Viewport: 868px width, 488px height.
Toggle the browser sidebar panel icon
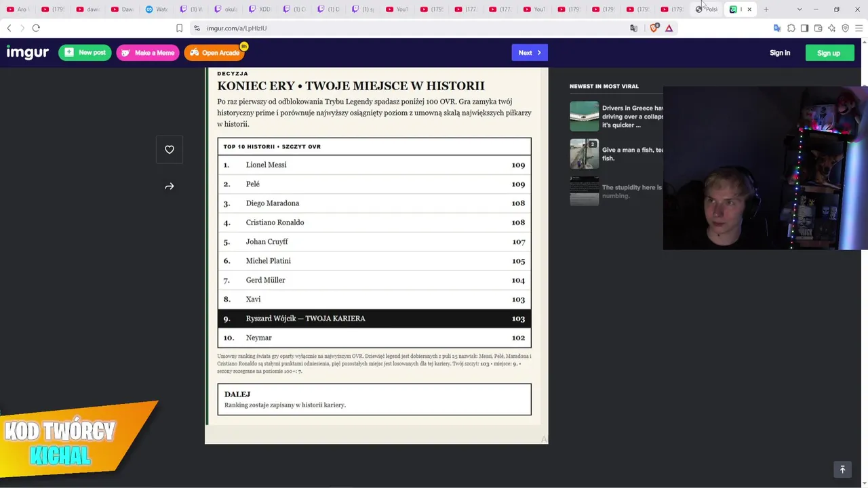804,28
